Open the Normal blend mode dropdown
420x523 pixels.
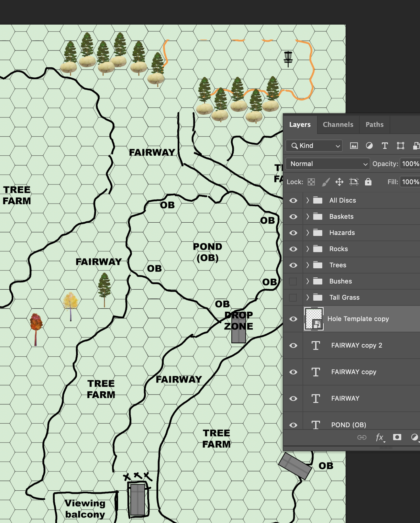pyautogui.click(x=327, y=164)
